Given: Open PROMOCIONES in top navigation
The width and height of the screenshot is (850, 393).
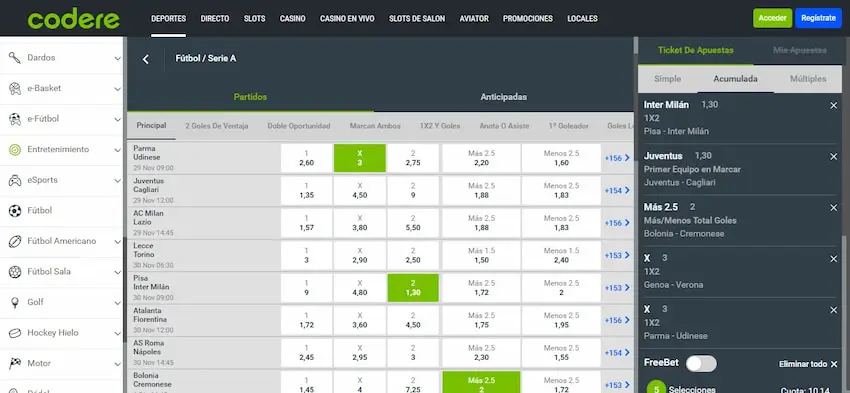Looking at the screenshot, I should point(527,18).
